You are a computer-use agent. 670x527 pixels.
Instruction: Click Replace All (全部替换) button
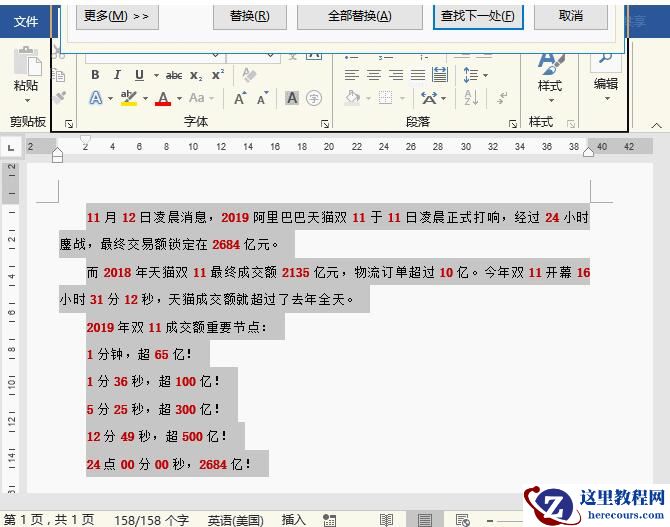[360, 17]
